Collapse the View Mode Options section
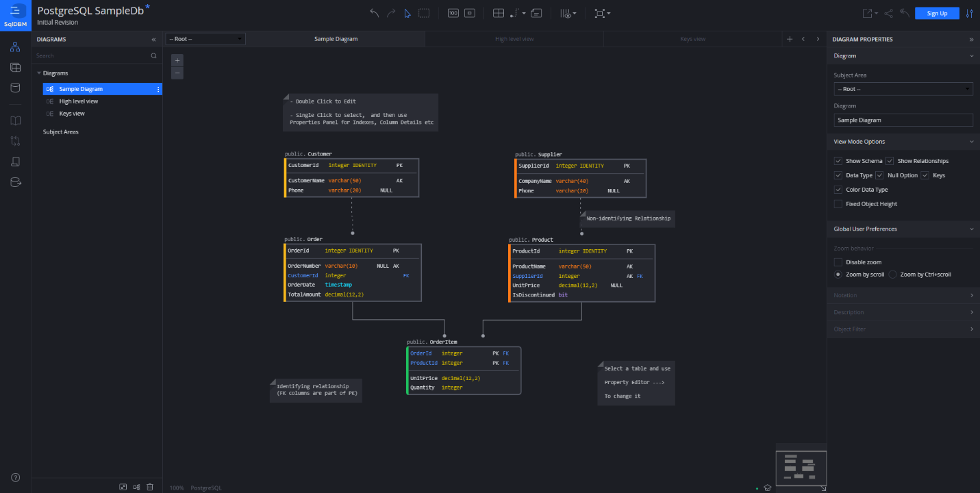 903,142
